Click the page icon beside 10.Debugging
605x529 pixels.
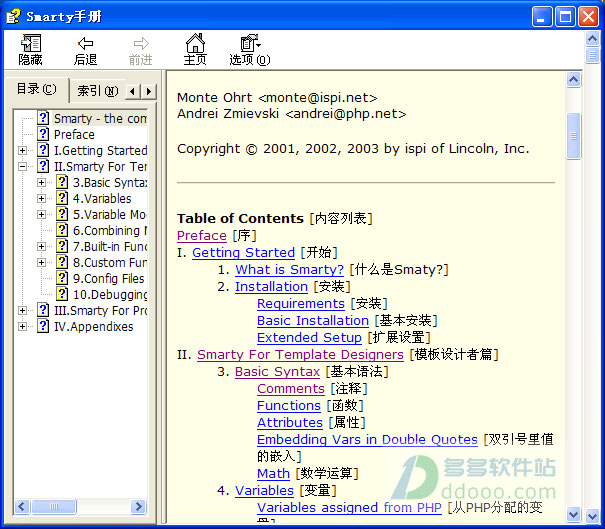point(62,294)
